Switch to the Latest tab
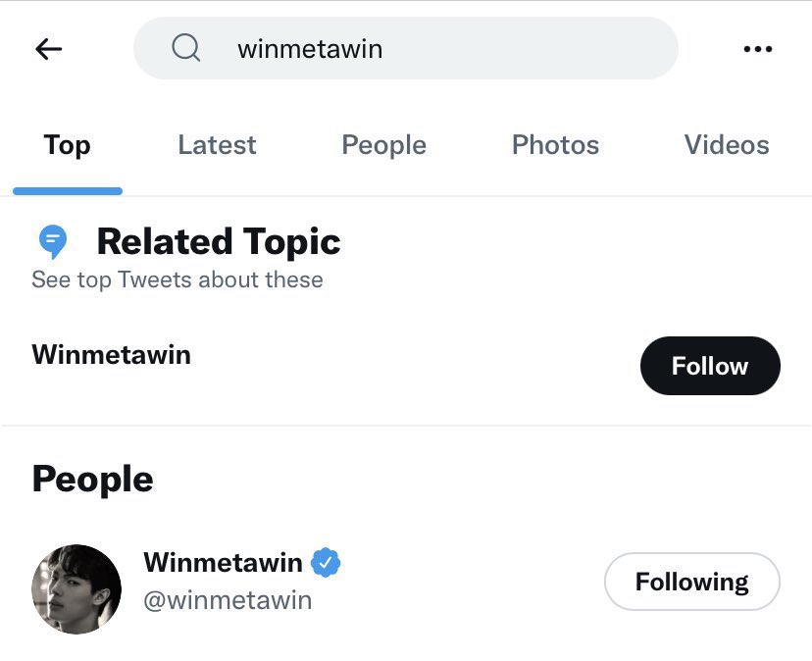 click(217, 145)
